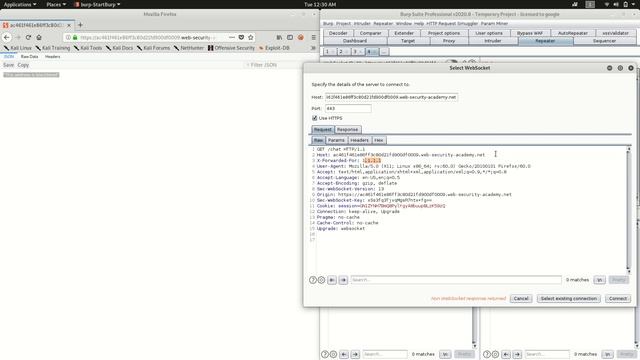
Task: Bookmark this page with star icon
Action: pos(251,37)
